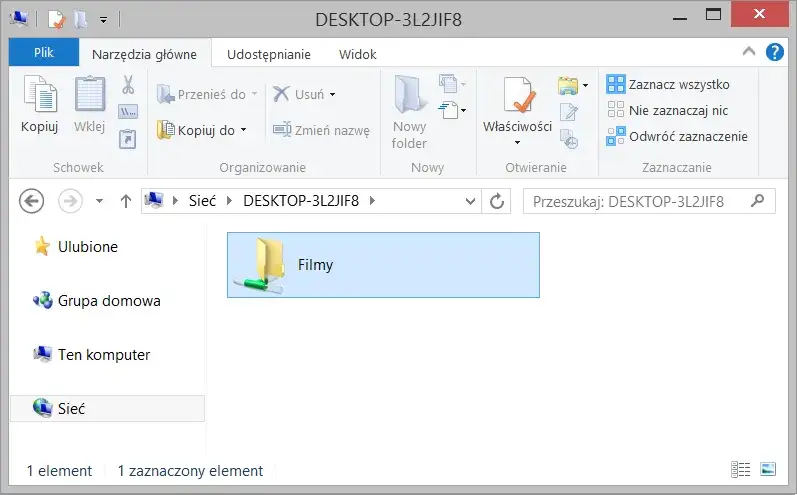Select the Filmy shared folder
The image size is (797, 495).
[383, 265]
